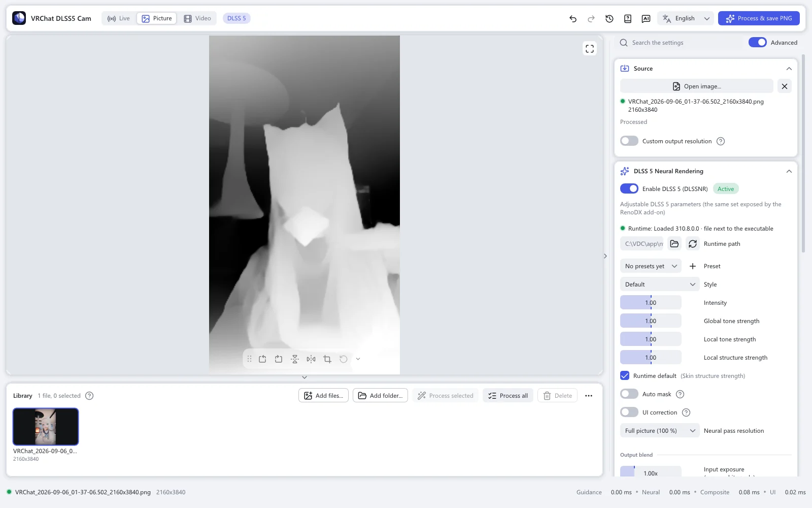Show help for UI correction

click(686, 412)
